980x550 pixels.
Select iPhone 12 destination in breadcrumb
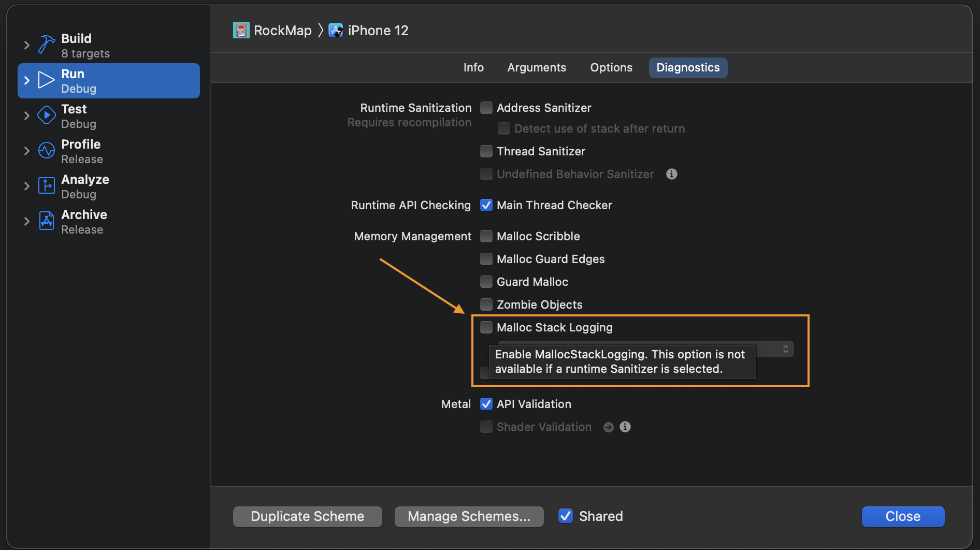(x=378, y=31)
